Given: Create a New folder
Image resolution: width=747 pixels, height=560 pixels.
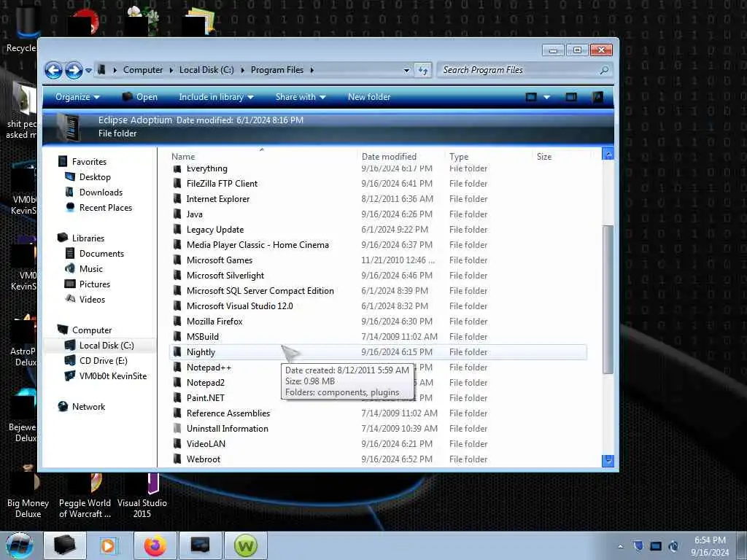Looking at the screenshot, I should coord(369,97).
